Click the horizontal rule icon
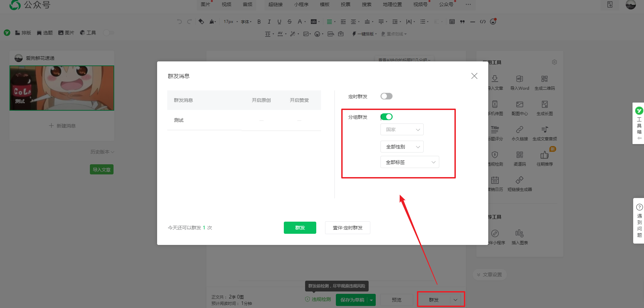This screenshot has width=644, height=308. click(472, 22)
